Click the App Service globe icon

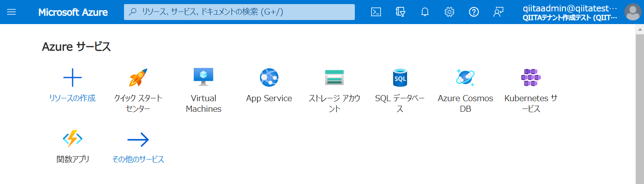(269, 78)
